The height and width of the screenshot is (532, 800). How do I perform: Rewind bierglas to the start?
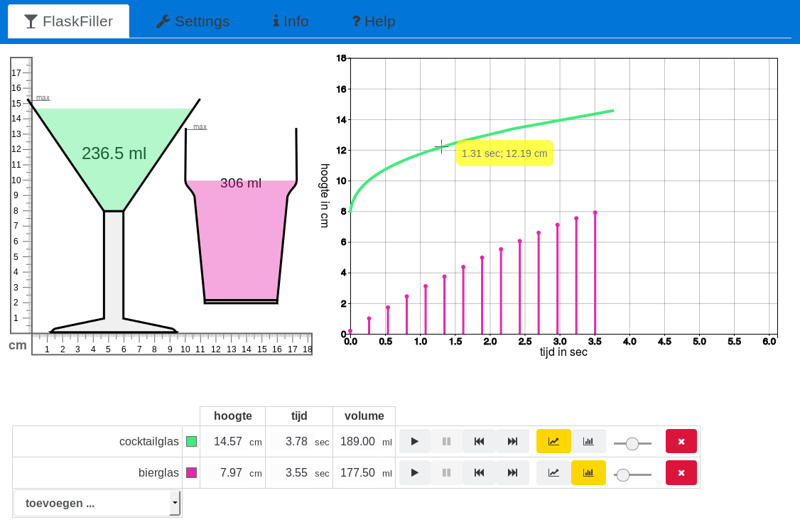479,472
